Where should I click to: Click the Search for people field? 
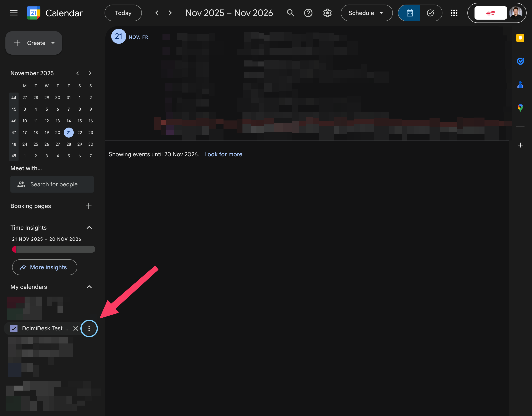(x=52, y=184)
